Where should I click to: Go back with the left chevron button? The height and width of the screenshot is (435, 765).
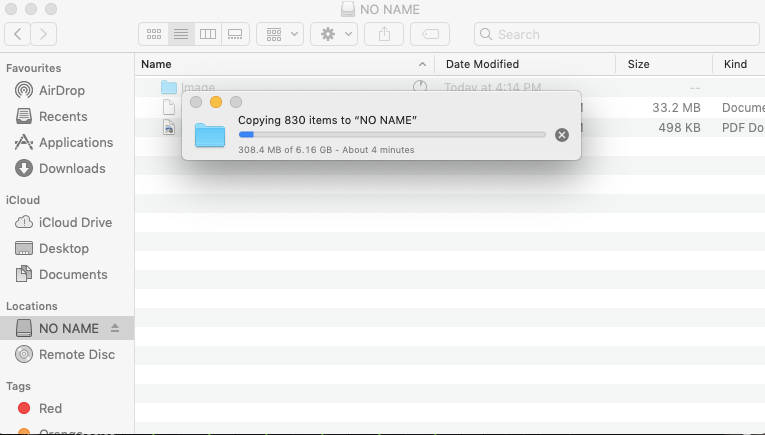click(x=18, y=34)
